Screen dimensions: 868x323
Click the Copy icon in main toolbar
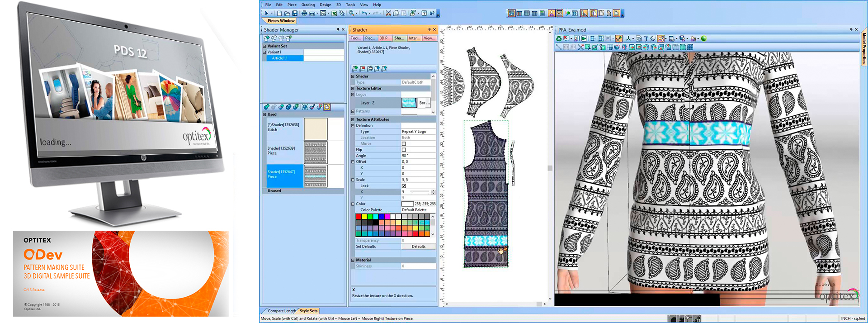pos(396,14)
